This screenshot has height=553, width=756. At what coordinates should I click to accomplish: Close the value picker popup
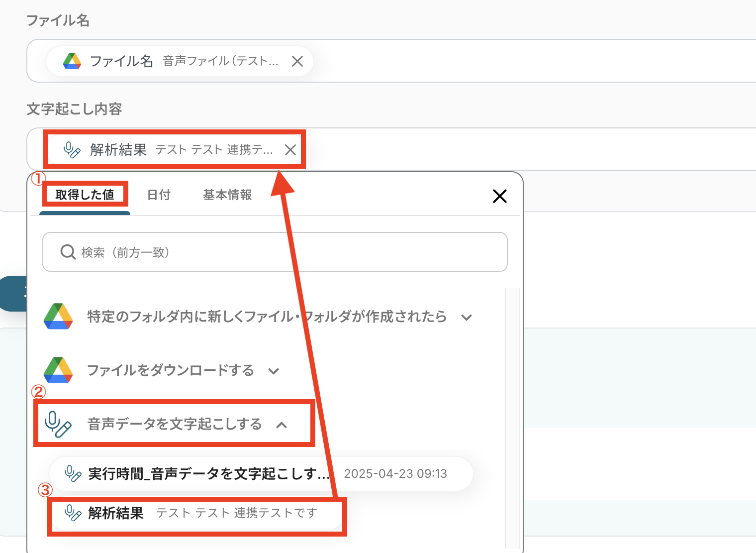pos(500,196)
